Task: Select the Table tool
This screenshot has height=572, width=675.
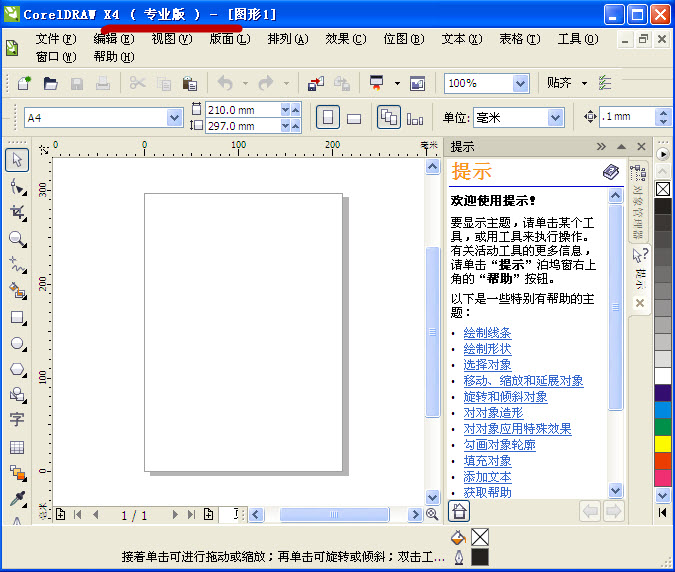Action: coord(17,447)
